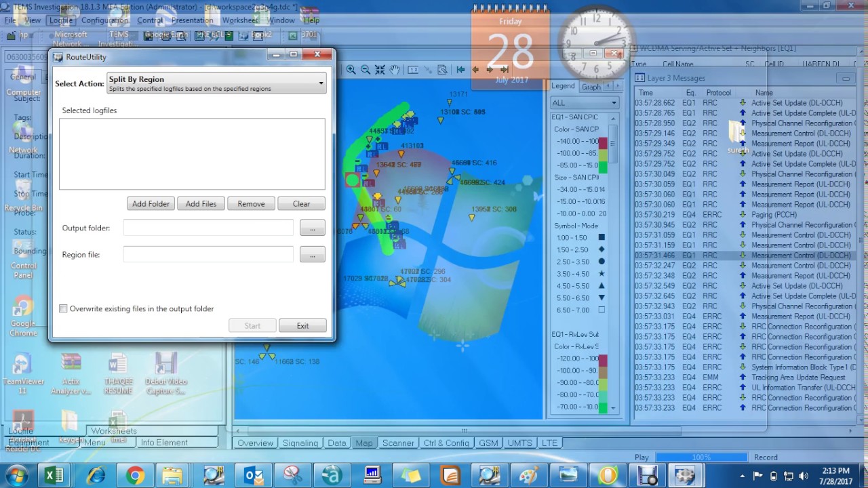Open Windows Explorer folder on taskbar
Screen dimensions: 868x488
(x=172, y=475)
